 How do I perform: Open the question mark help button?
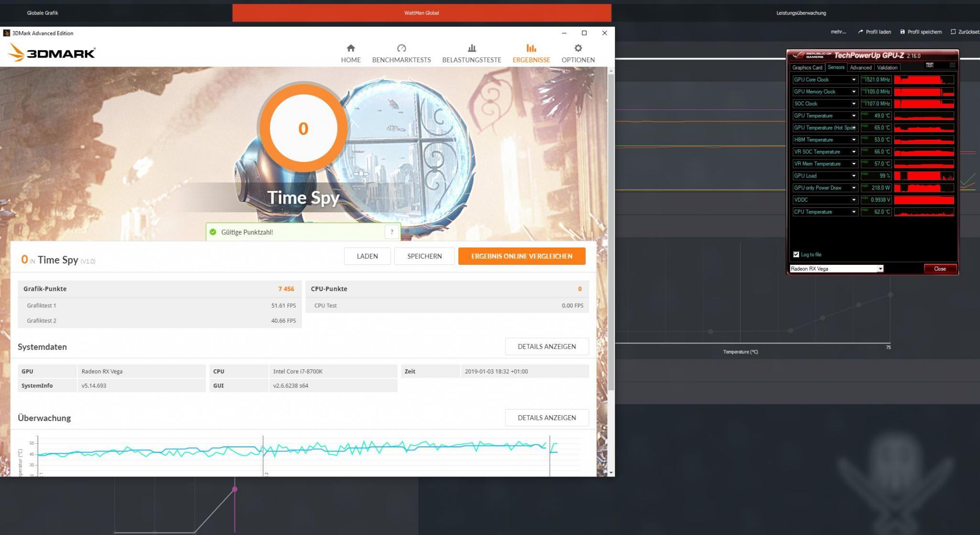[392, 232]
